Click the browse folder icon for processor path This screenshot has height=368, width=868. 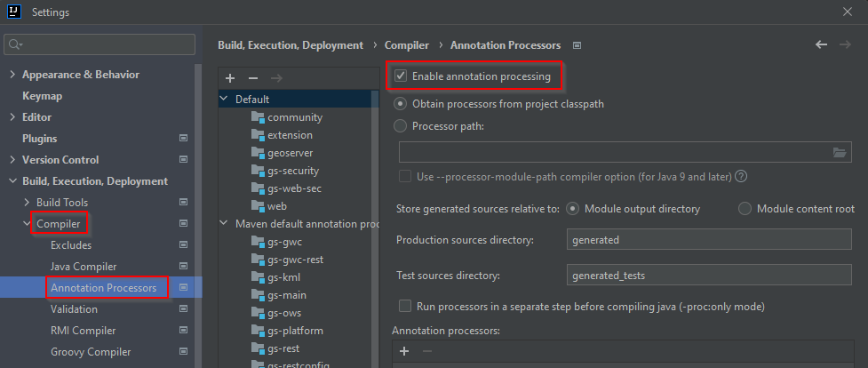click(x=840, y=153)
